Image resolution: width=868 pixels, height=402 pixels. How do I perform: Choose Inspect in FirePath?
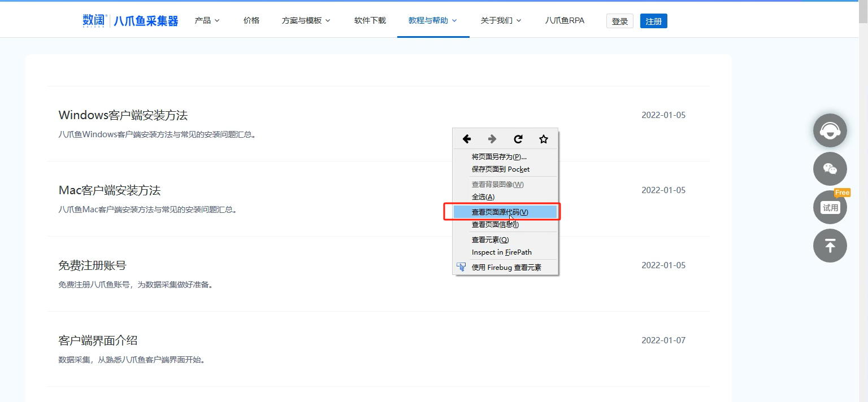(505, 252)
